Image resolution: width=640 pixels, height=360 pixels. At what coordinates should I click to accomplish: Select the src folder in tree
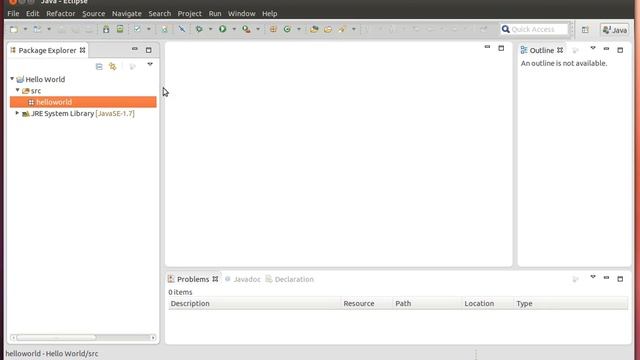[x=36, y=91]
